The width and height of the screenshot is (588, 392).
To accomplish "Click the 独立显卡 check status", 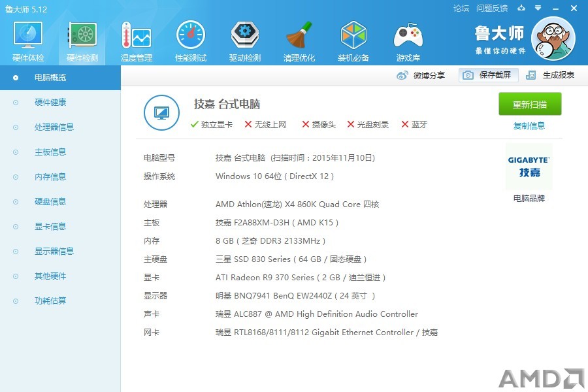I will (211, 125).
